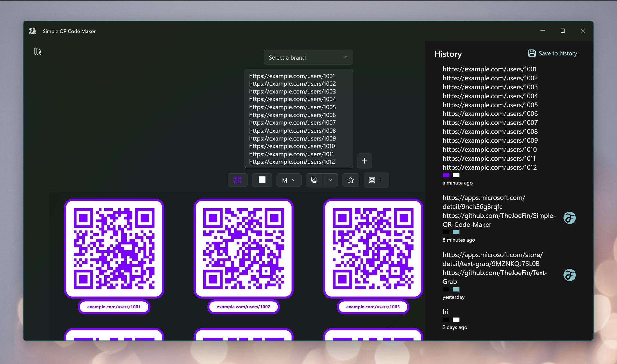Select the QR code for users/1002
The image size is (617, 364).
coord(243,249)
